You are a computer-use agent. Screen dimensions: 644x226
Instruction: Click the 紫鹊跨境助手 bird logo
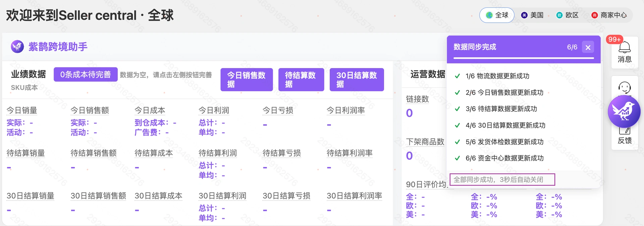(x=17, y=47)
